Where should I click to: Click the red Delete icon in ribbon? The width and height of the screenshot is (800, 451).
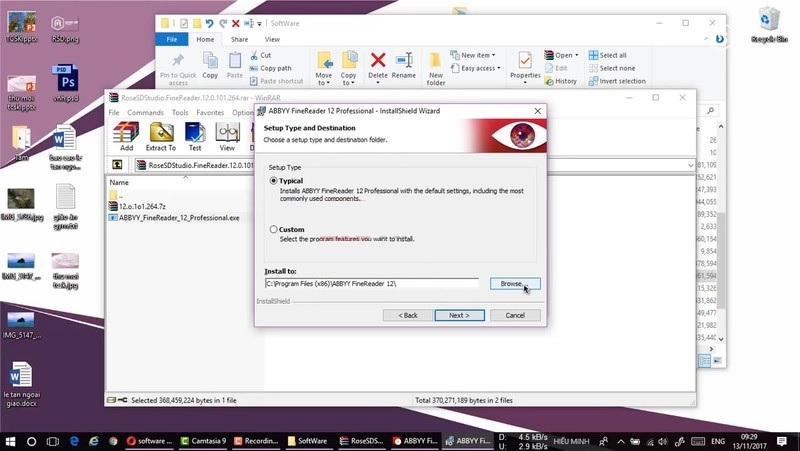tap(378, 64)
